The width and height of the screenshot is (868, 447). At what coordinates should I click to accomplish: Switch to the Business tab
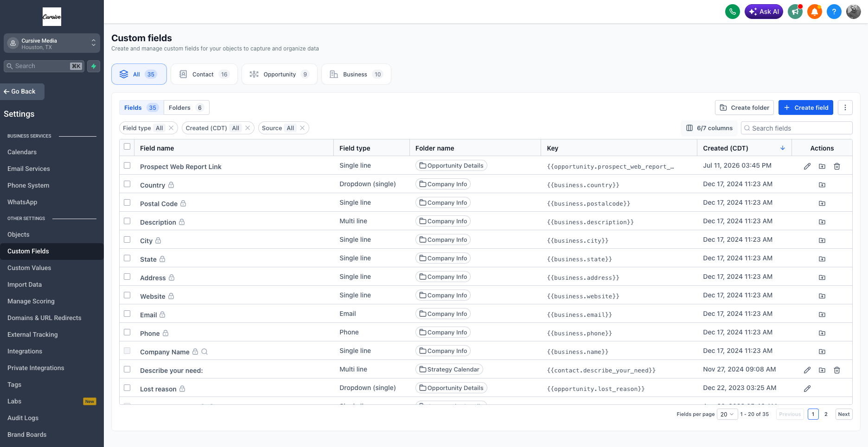[356, 74]
